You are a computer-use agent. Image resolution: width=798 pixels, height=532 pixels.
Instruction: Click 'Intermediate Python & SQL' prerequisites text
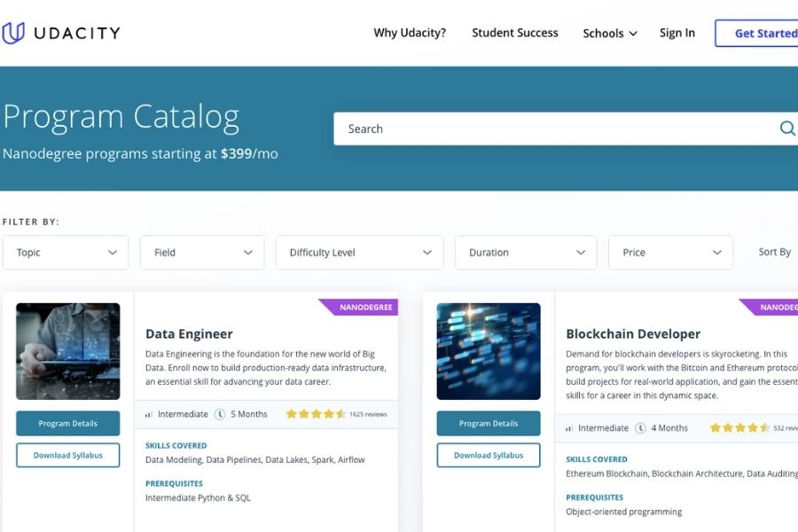click(198, 498)
